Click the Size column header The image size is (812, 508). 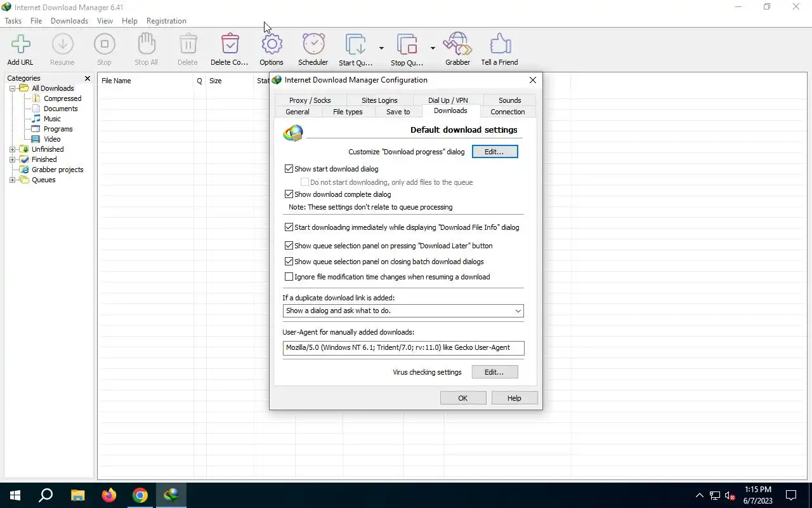point(229,81)
